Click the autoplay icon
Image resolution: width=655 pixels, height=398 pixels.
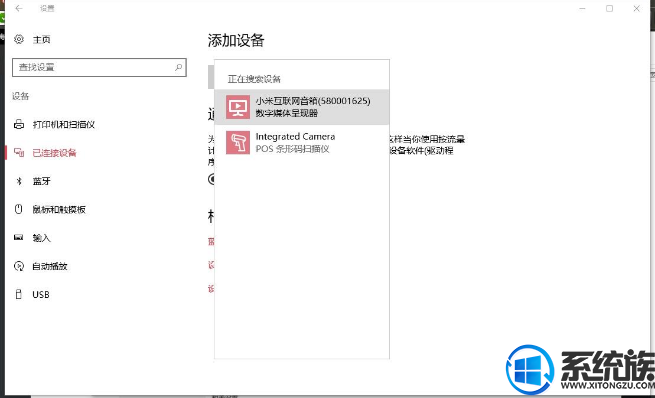pyautogui.click(x=19, y=266)
